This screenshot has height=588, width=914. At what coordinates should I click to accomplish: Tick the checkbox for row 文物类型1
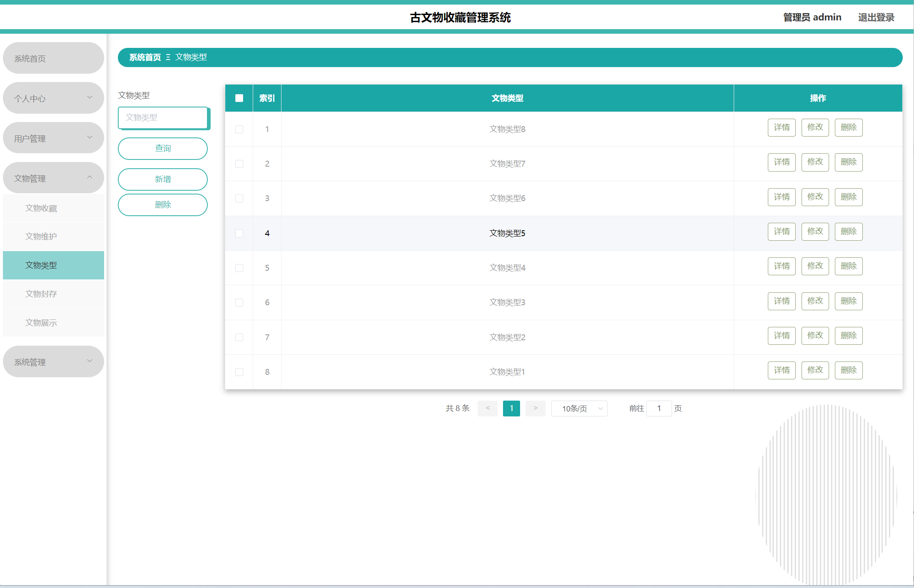point(239,372)
